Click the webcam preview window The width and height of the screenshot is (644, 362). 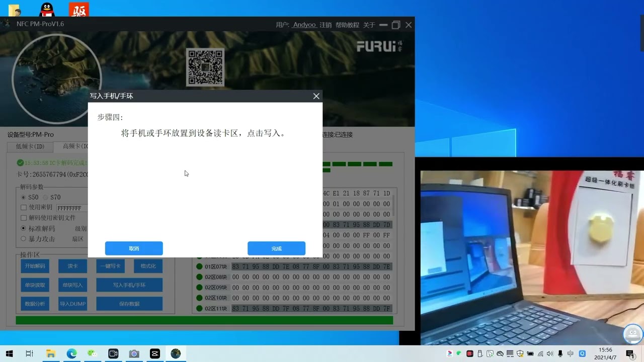[532, 257]
